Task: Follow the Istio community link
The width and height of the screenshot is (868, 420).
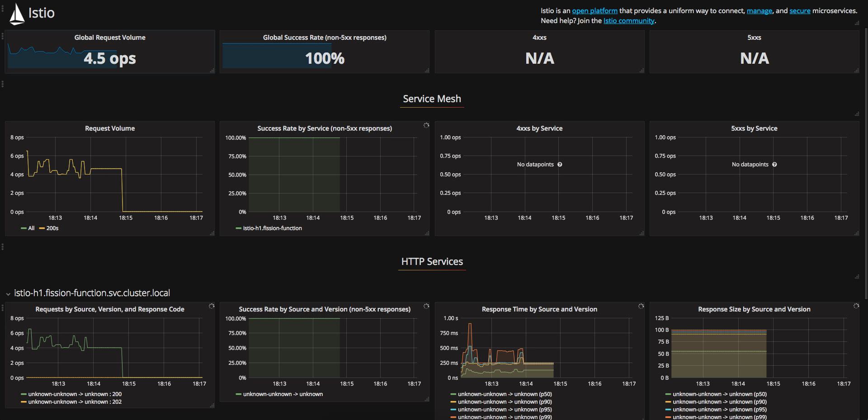Action: coord(629,21)
